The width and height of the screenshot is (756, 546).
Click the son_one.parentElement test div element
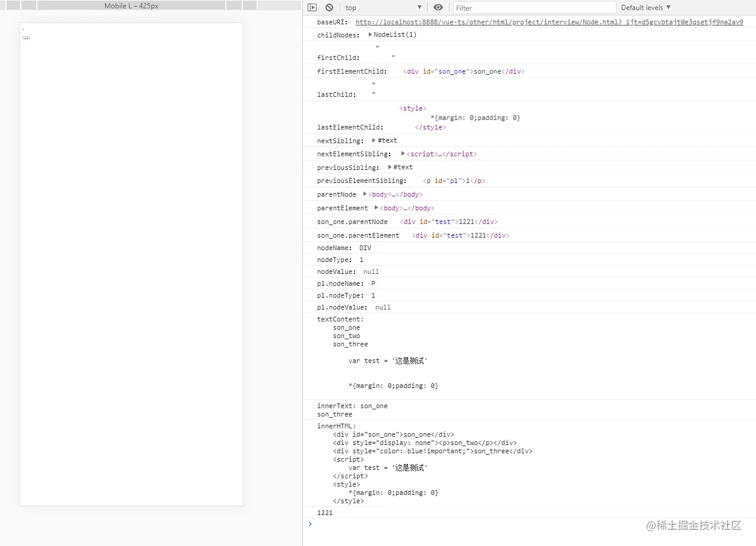pos(461,235)
